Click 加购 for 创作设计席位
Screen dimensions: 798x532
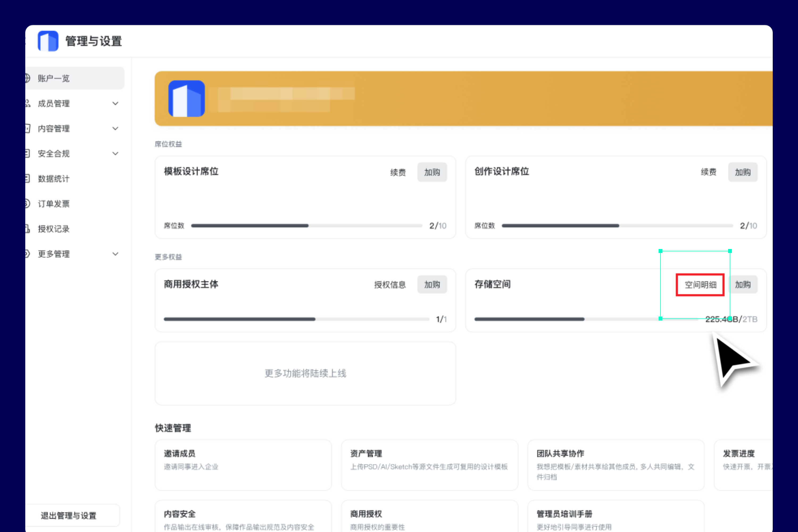coord(743,172)
